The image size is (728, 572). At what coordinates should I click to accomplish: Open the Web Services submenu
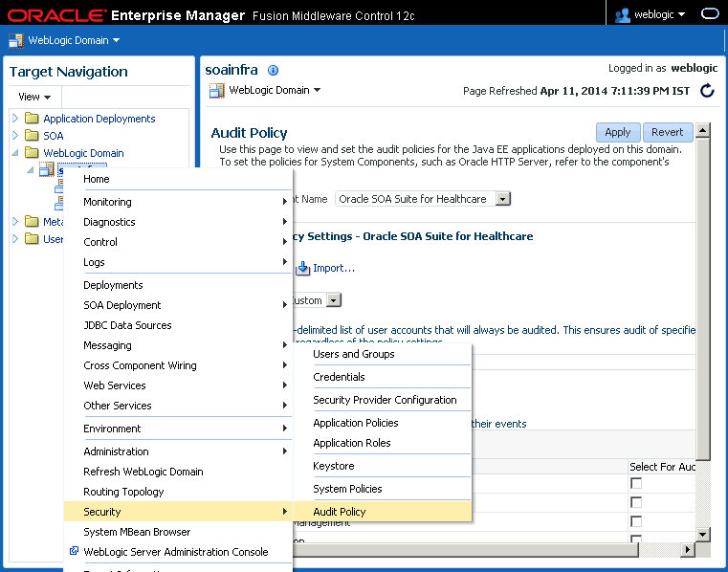[x=178, y=385]
